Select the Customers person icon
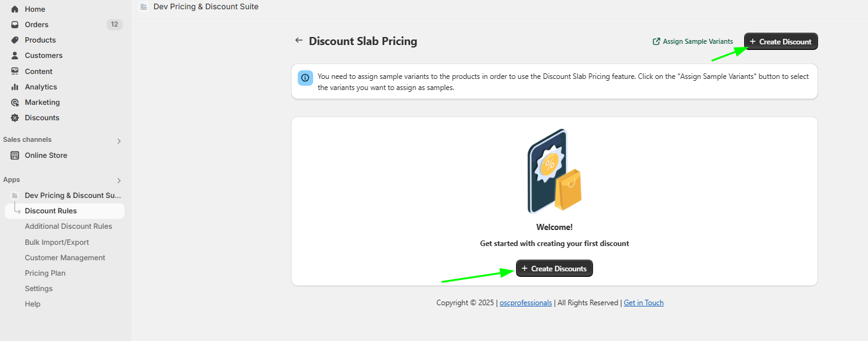This screenshot has height=341, width=868. pos(15,55)
